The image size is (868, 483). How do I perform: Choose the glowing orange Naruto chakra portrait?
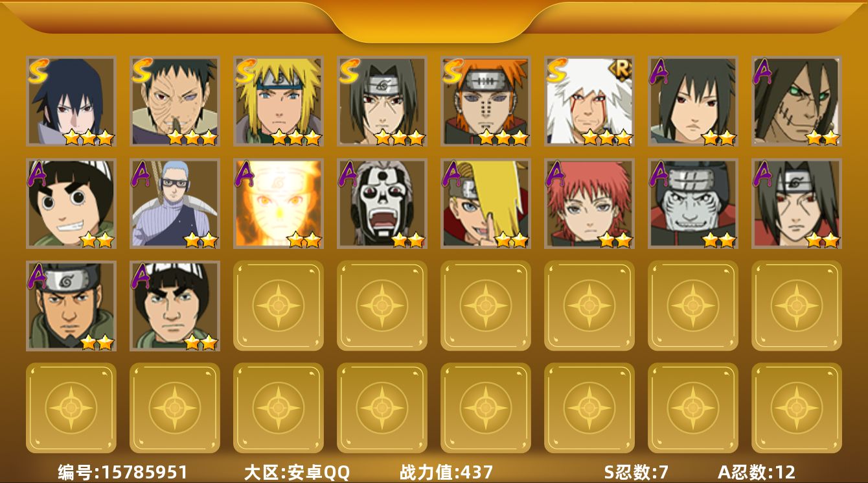(x=279, y=204)
